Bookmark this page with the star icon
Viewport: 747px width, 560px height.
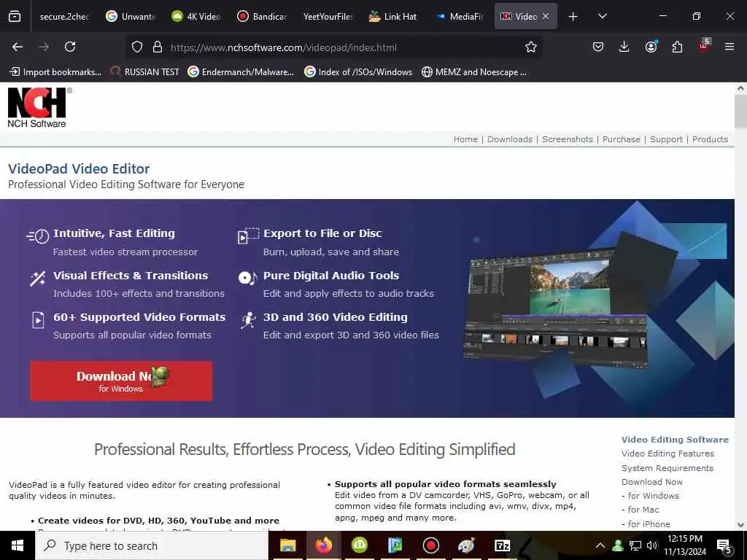531,47
